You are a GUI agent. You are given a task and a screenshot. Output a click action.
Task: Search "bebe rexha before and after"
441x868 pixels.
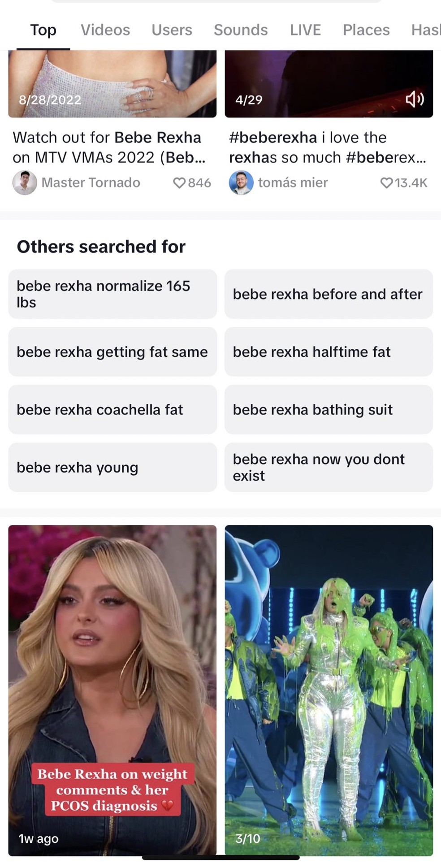tap(328, 294)
